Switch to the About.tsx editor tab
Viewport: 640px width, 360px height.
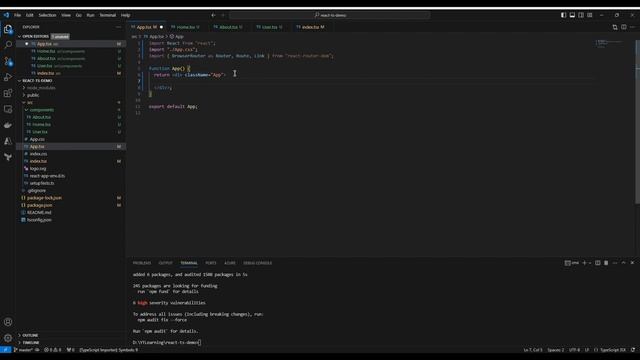(x=228, y=27)
